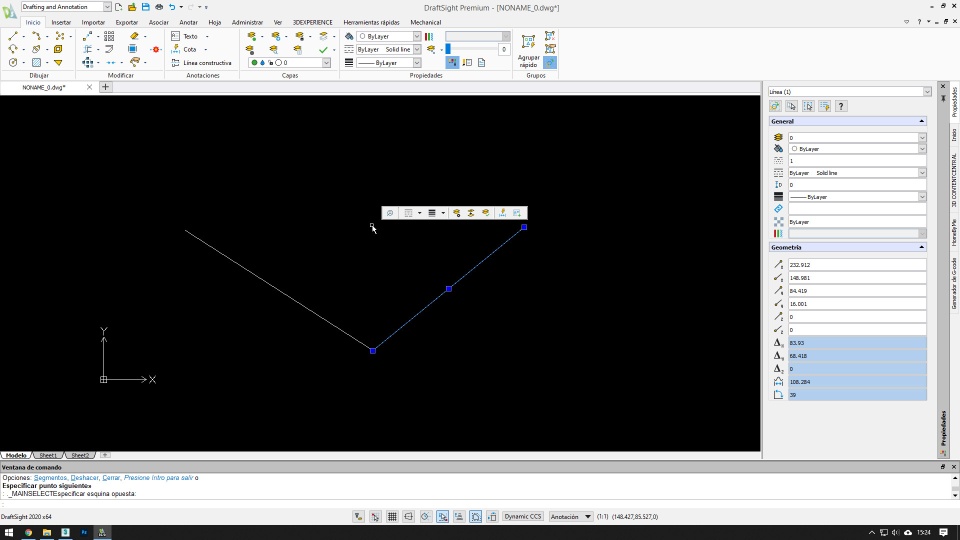Click the end X field 84.419

pyautogui.click(x=857, y=291)
